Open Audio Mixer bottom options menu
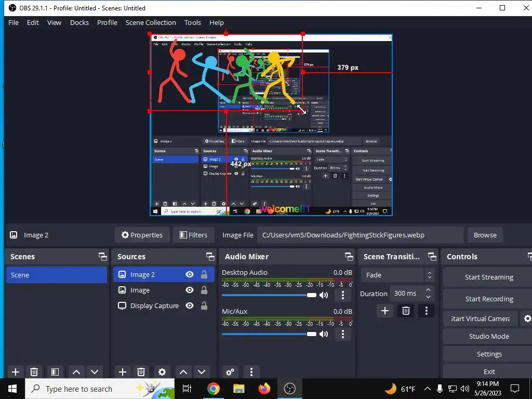The image size is (532, 399). tap(251, 372)
